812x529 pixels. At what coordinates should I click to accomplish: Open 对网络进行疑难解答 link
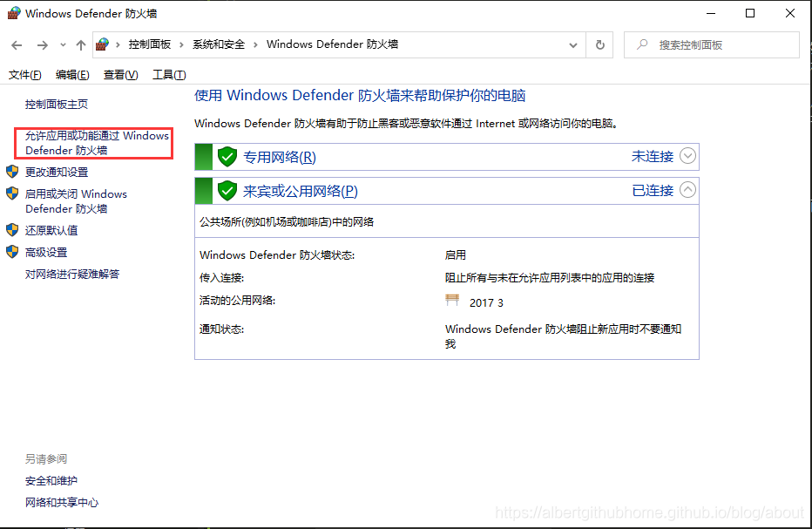point(72,274)
